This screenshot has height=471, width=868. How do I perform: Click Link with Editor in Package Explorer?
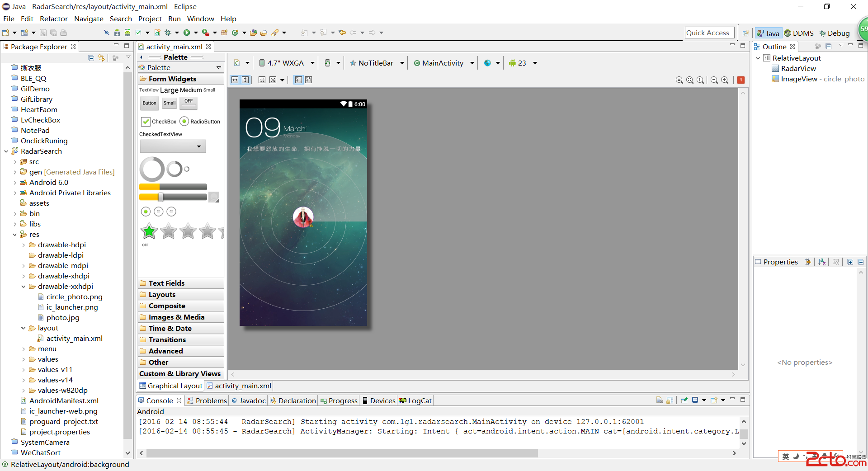(x=101, y=58)
